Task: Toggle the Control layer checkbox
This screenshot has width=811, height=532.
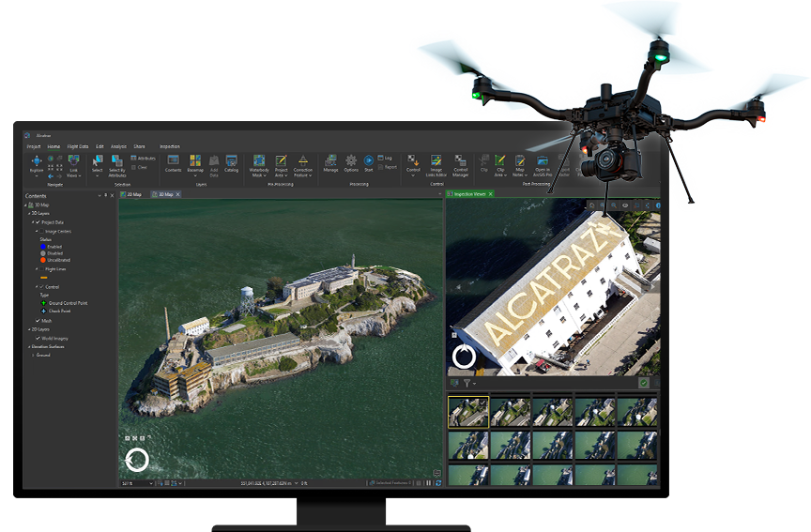Action: tap(42, 287)
